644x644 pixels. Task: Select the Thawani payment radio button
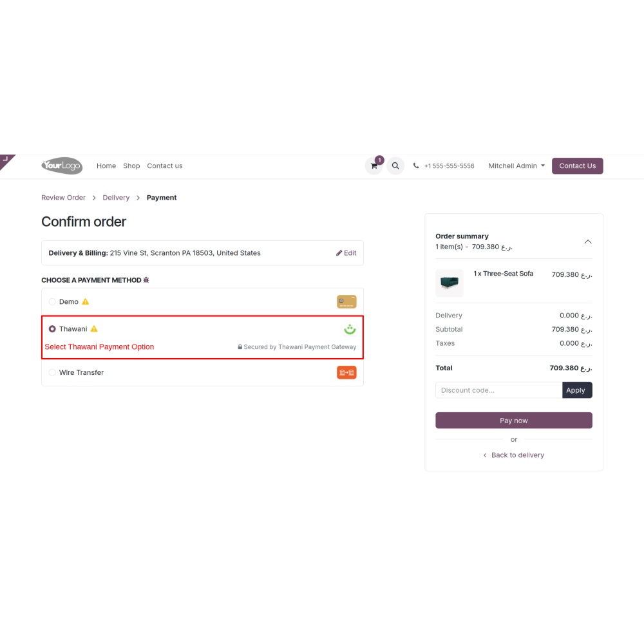click(x=52, y=329)
